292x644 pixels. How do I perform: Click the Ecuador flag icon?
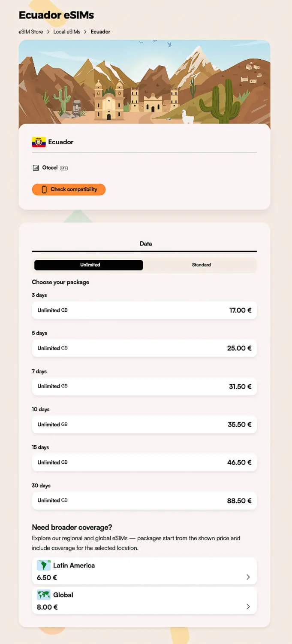[39, 142]
